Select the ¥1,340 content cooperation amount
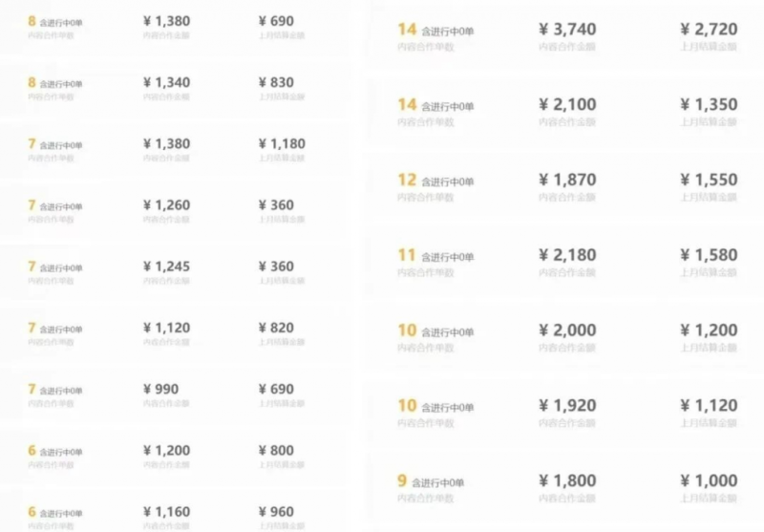Screen dimensions: 764x532 coord(166,82)
